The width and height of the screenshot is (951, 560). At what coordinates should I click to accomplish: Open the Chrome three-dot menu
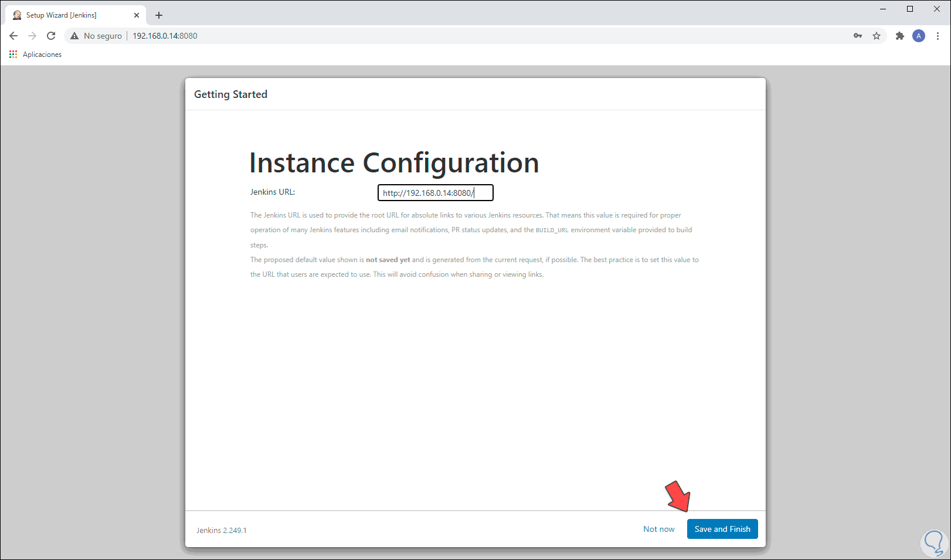(938, 36)
